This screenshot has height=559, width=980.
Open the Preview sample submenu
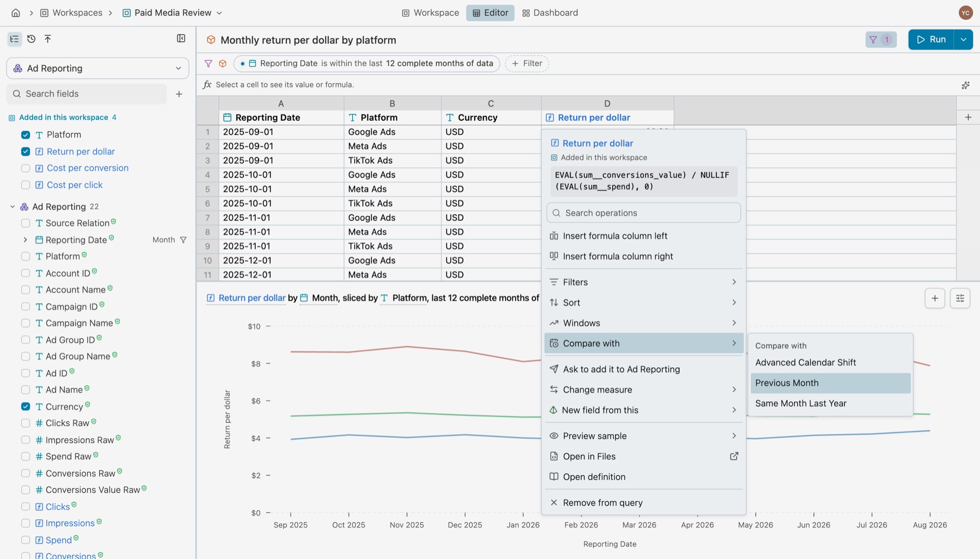coord(644,436)
